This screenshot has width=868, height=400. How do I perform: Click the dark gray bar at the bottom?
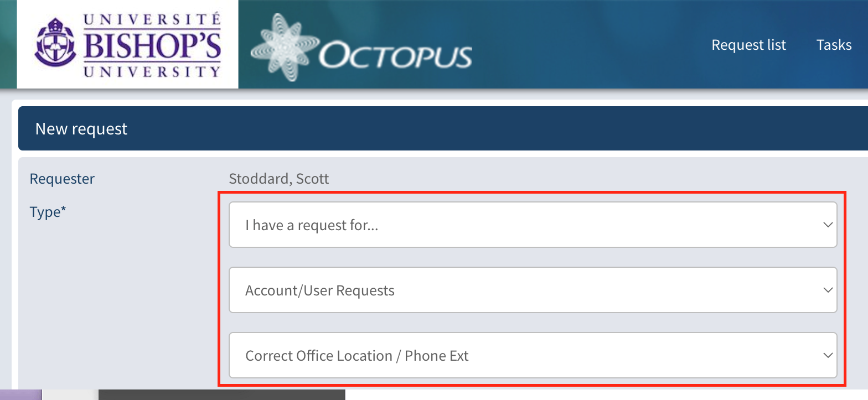click(x=221, y=395)
